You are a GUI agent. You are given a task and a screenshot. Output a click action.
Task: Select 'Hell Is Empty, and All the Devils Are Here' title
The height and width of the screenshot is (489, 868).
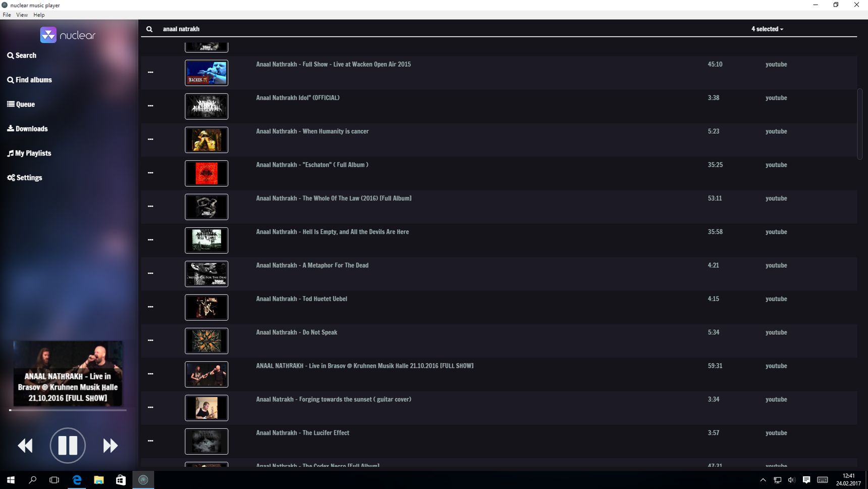tap(356, 232)
